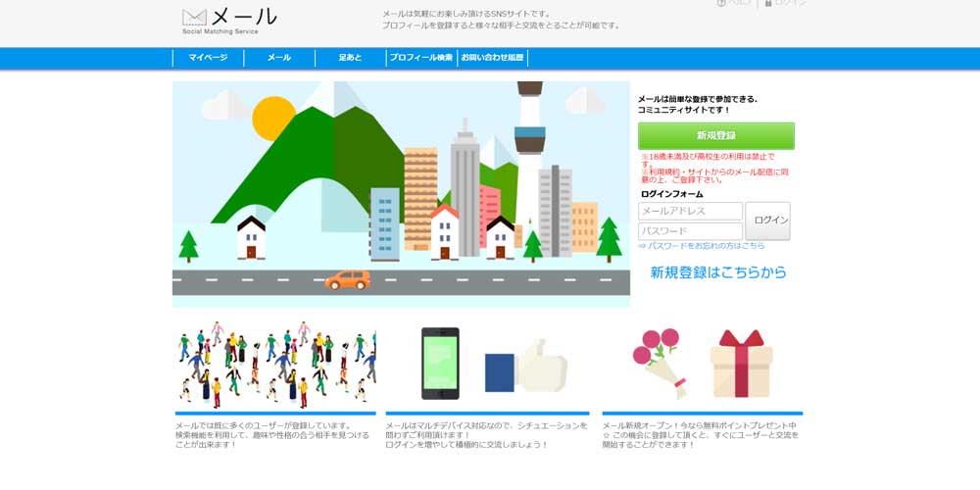The image size is (980, 490).
Task: Click the blue 新規登録はこちらから link
Action: point(718,272)
